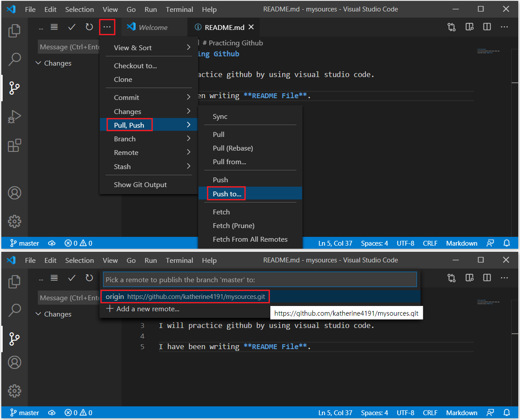Open editor More Actions in top window
The width and height of the screenshot is (520, 420).
pyautogui.click(x=505, y=27)
